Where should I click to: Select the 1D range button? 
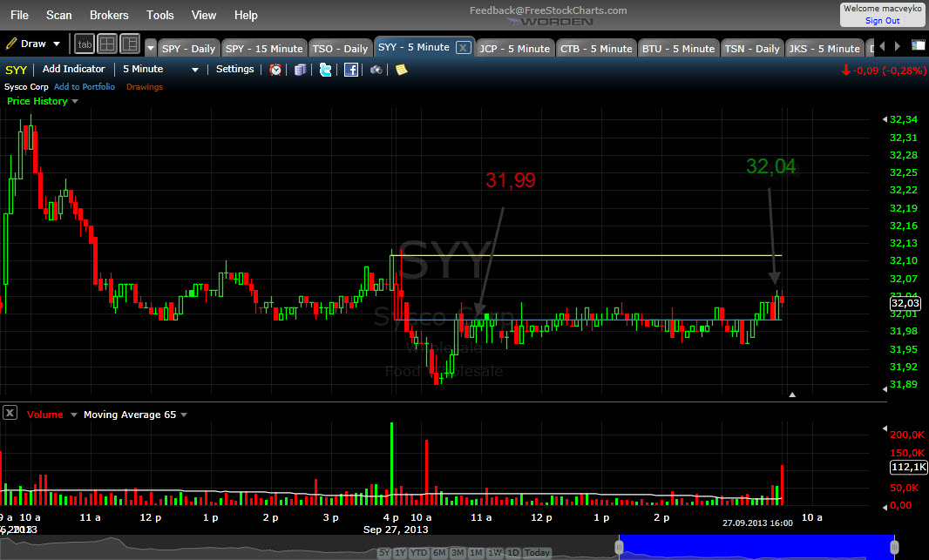coord(512,553)
